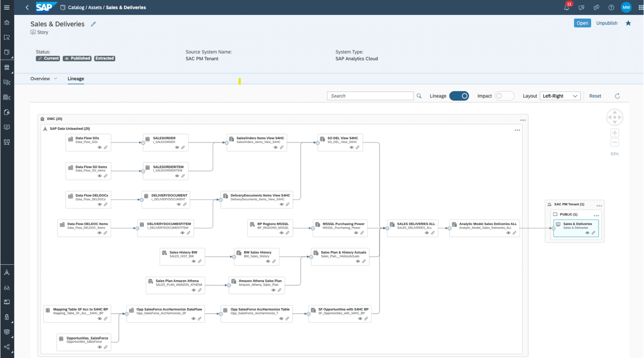Viewport: 644px width, 358px height.
Task: Open the help question mark icon
Action: click(611, 7)
